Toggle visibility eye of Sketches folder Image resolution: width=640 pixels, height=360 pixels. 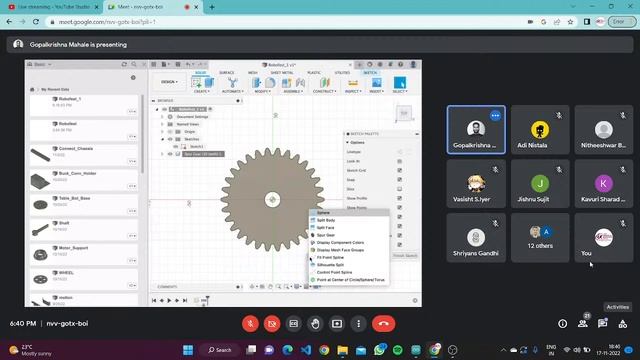[x=170, y=139]
